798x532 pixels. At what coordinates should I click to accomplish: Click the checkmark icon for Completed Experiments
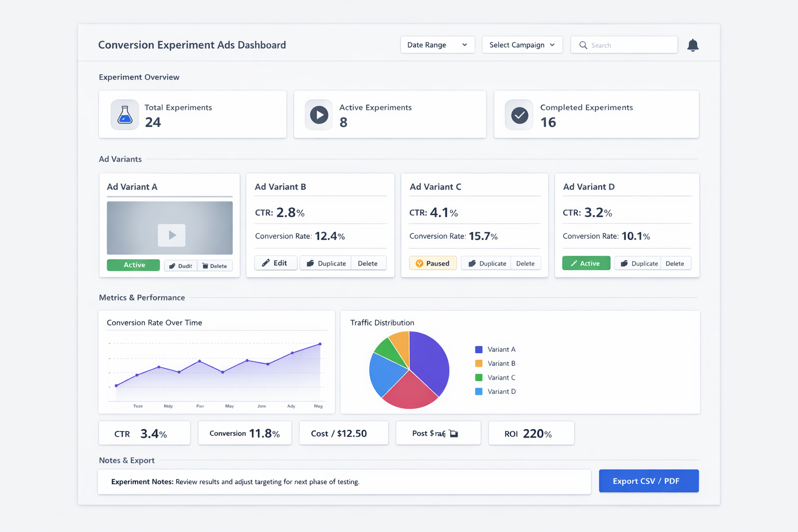coord(519,115)
